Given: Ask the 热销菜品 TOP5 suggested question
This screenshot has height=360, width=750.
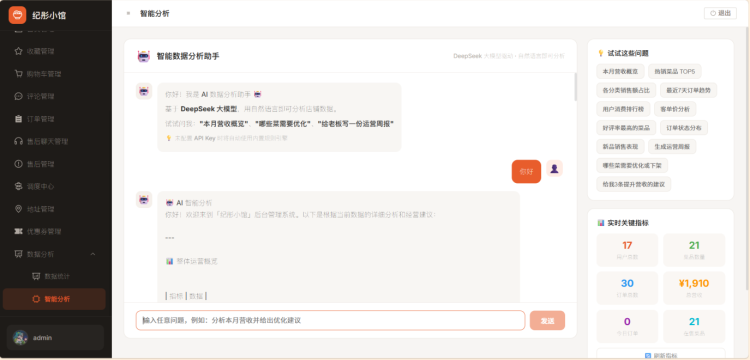Looking at the screenshot, I should point(674,71).
